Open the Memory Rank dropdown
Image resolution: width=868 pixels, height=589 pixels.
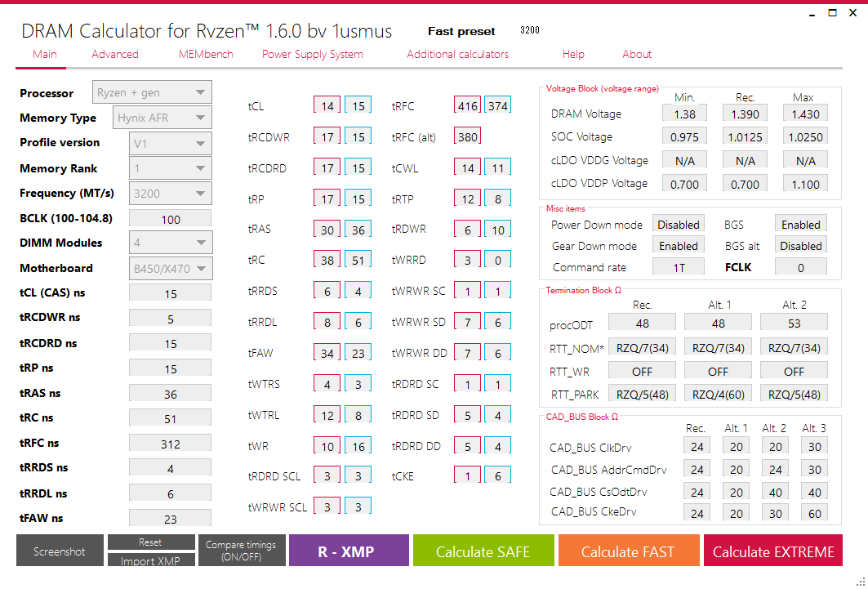171,168
